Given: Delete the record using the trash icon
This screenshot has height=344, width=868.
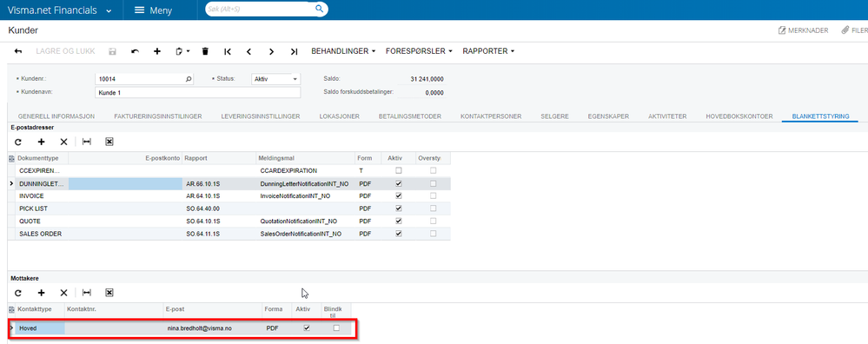Looking at the screenshot, I should [205, 51].
